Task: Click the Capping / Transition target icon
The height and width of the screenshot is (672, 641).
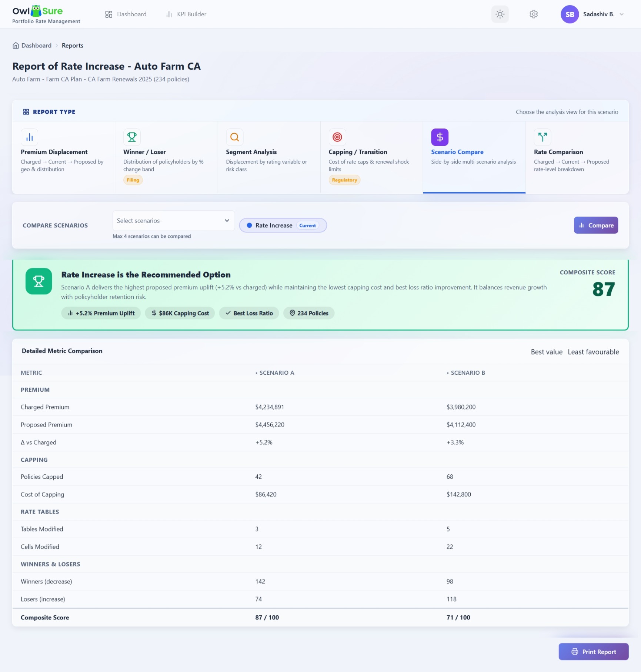Action: point(337,137)
